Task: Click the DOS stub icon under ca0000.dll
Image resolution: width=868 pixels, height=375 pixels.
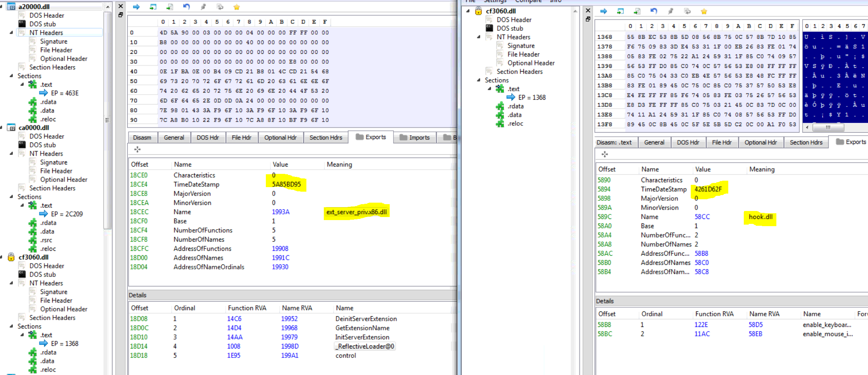Action: click(22, 145)
